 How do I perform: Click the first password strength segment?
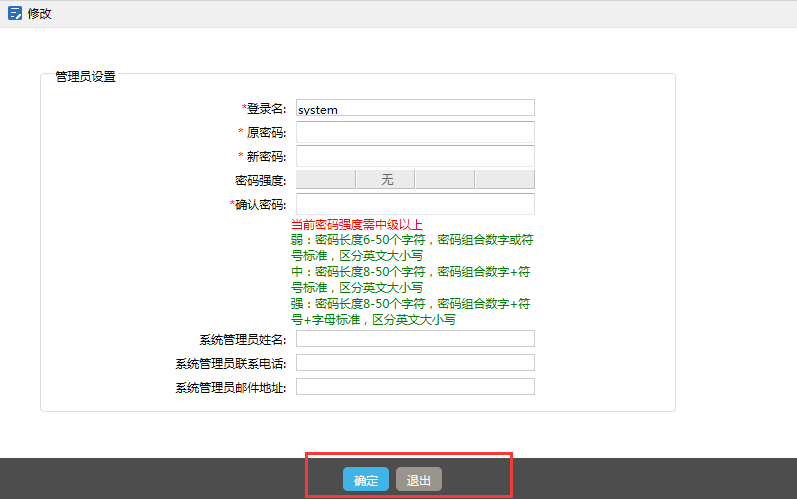click(326, 180)
